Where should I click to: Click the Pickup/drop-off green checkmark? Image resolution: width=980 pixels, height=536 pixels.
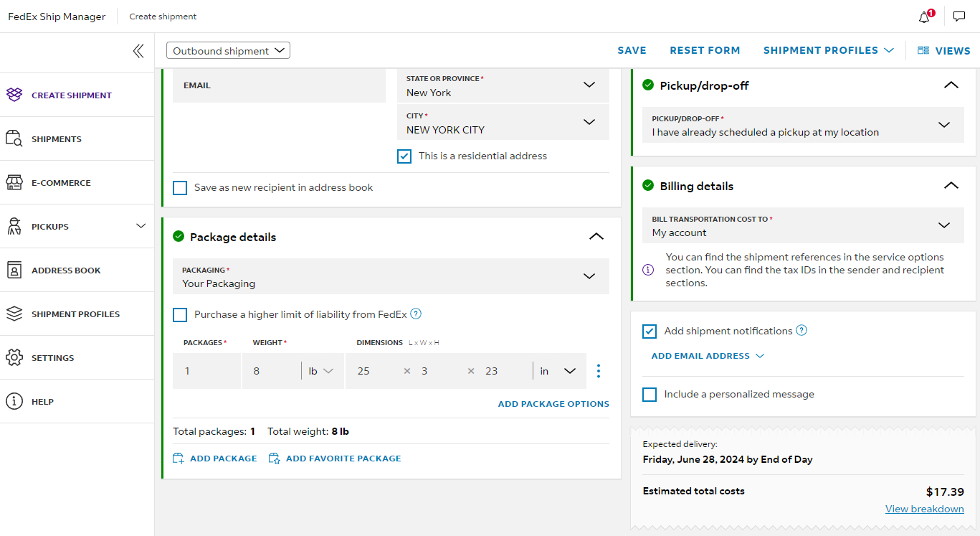(x=648, y=85)
